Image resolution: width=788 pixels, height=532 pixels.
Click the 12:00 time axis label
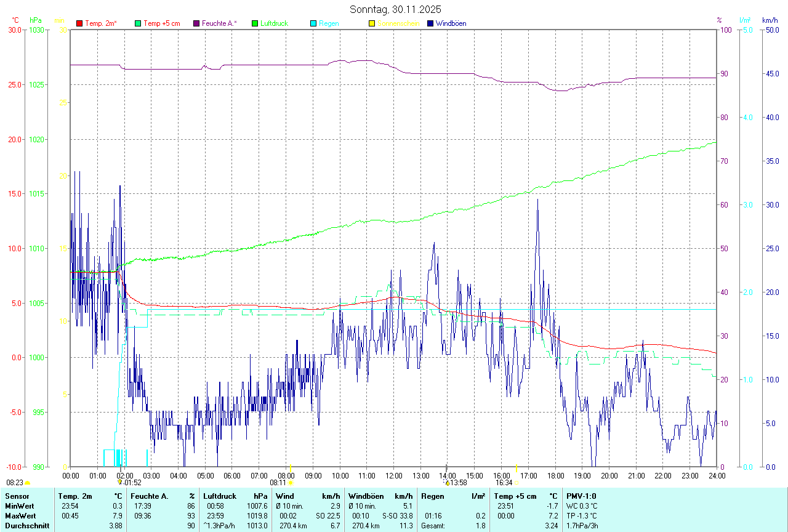(x=393, y=475)
